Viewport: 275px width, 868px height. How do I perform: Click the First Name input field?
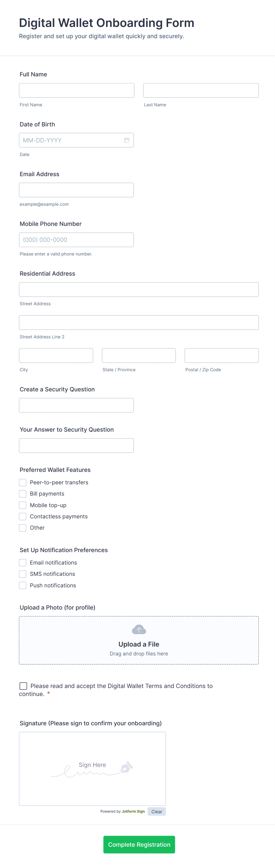tap(76, 90)
